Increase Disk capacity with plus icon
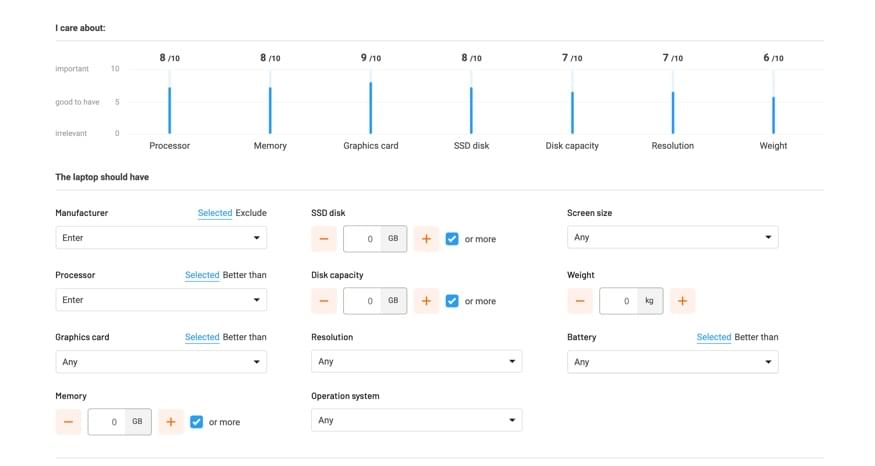Screen dimensions: 875x466 click(426, 301)
